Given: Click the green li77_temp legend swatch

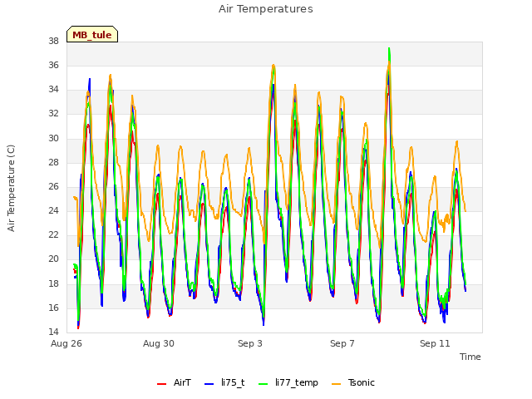Looking at the screenshot, I should coord(263,383).
